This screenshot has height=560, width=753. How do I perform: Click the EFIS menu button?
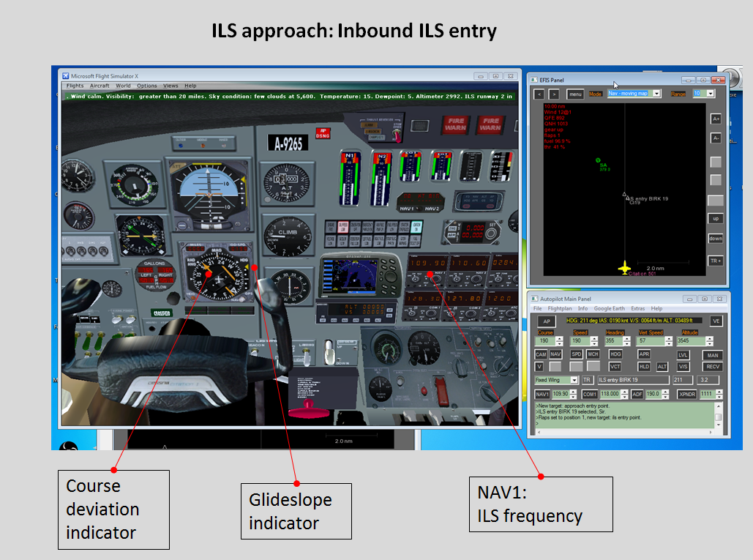pyautogui.click(x=575, y=94)
